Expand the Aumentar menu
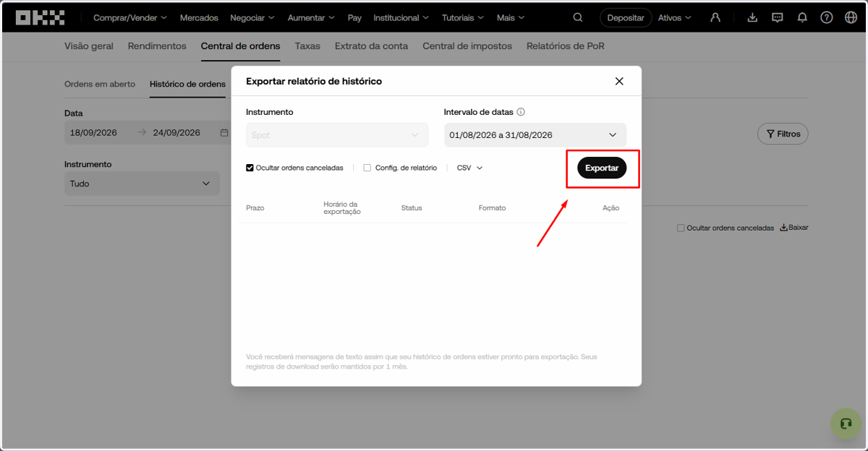The image size is (868, 451). tap(311, 17)
